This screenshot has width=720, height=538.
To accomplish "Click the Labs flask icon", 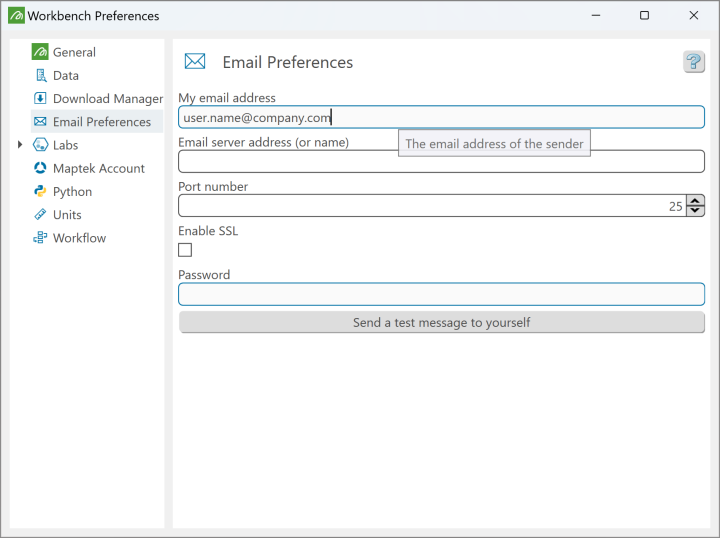I will point(40,145).
